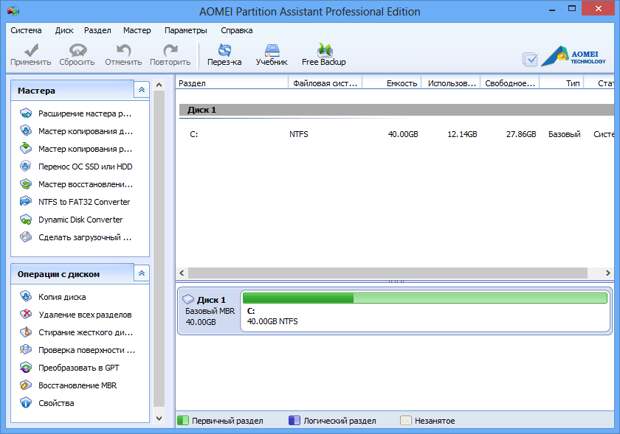The height and width of the screenshot is (434, 620).
Task: Open the Мастер menu
Action: click(x=137, y=30)
